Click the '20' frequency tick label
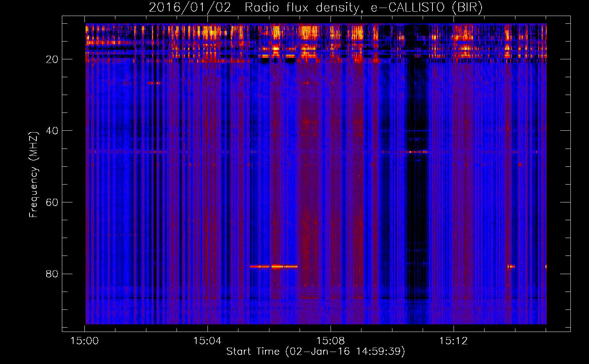 click(52, 59)
